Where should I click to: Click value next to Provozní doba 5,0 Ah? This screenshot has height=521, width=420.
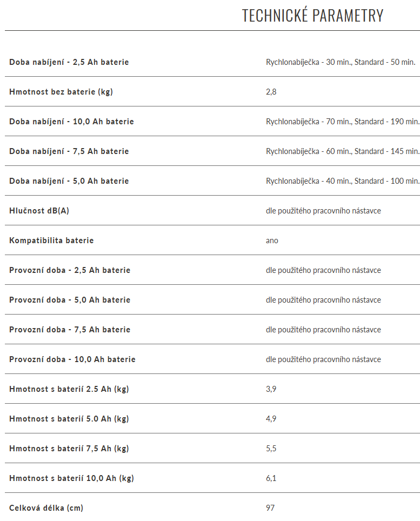[x=323, y=300]
